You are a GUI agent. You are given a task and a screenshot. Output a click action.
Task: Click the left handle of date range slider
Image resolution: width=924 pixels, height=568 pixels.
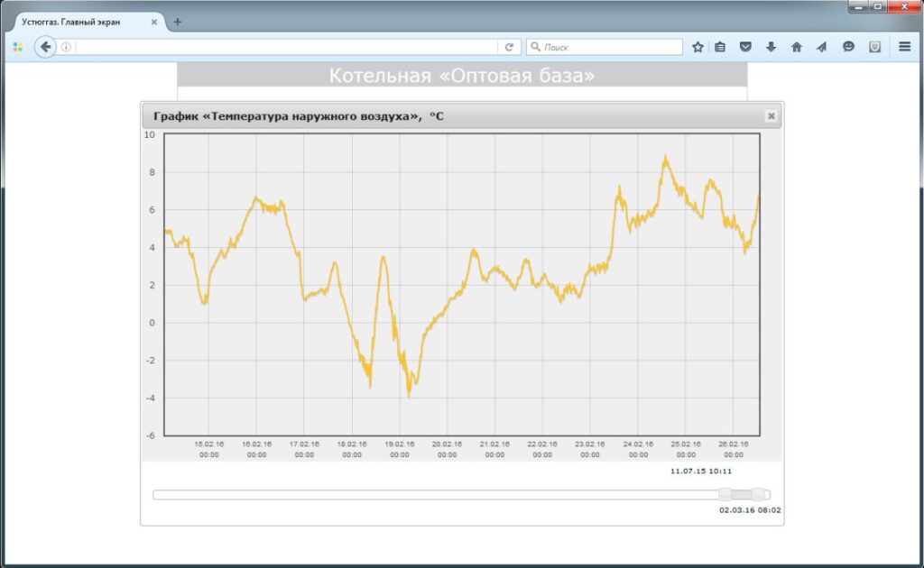point(725,494)
